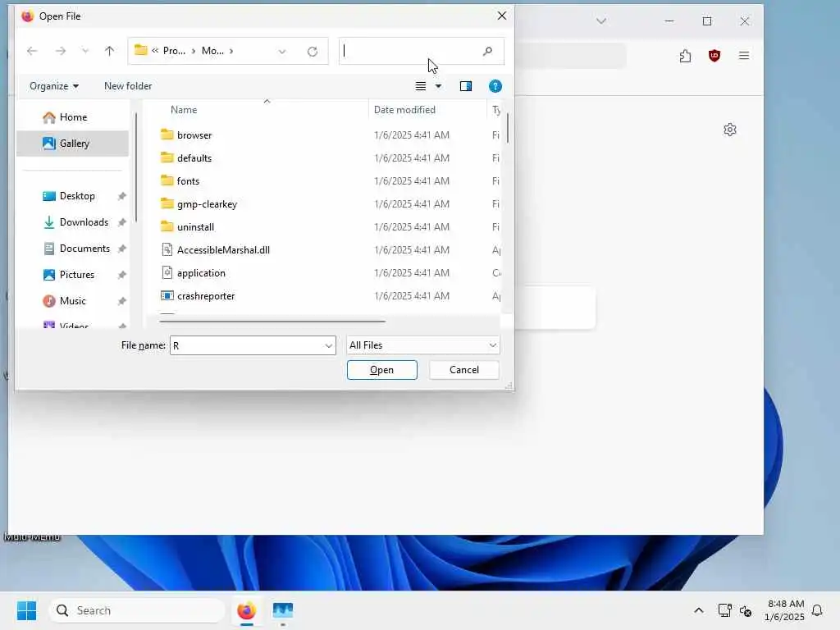
Task: Click the taskbar Search box
Action: 137,610
